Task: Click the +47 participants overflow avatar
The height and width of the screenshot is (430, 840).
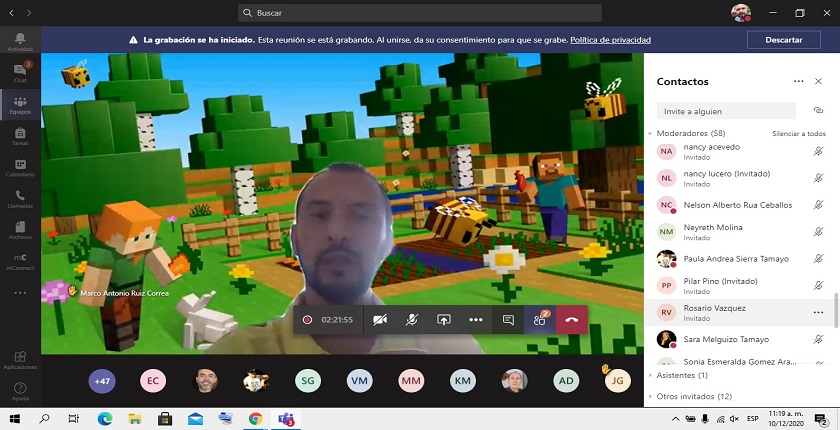Action: (x=102, y=381)
